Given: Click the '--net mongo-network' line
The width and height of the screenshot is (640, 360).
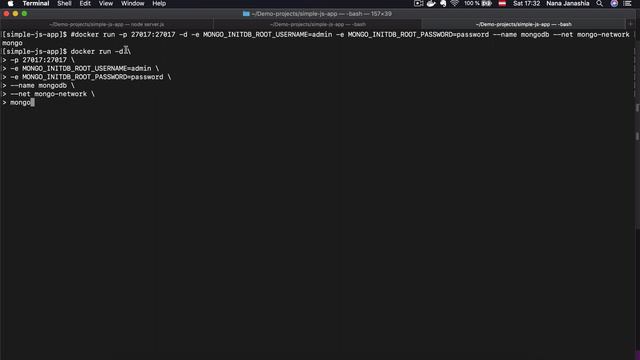Looking at the screenshot, I should (x=48, y=94).
